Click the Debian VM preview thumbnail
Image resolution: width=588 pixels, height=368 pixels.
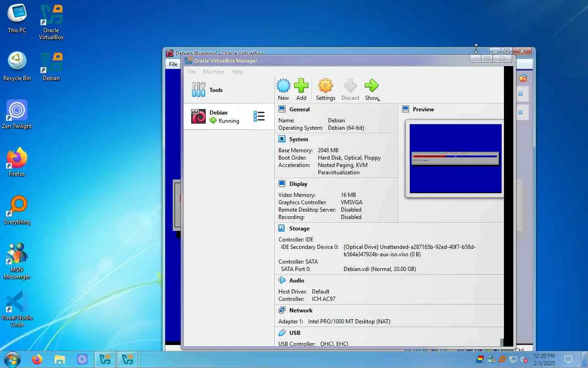(455, 159)
